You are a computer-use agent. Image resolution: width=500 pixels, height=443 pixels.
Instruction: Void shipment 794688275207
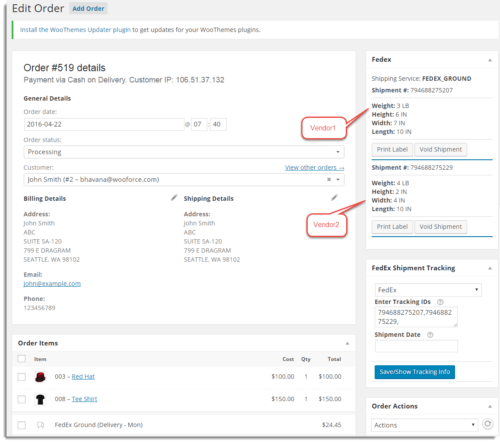440,149
